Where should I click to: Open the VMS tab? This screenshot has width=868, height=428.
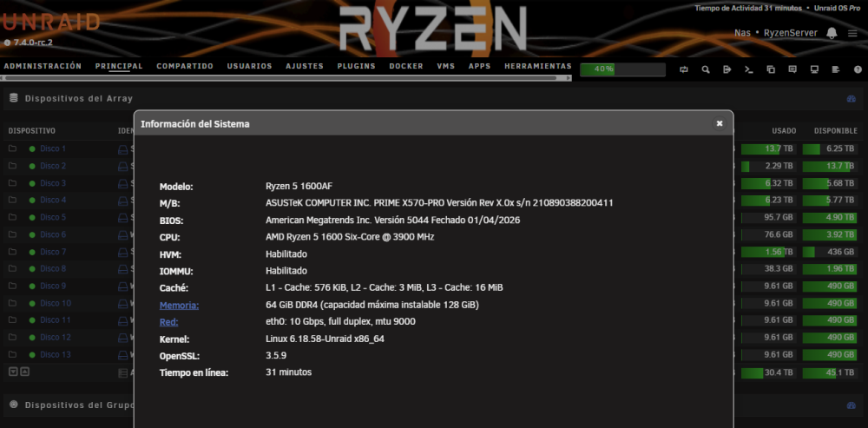445,66
